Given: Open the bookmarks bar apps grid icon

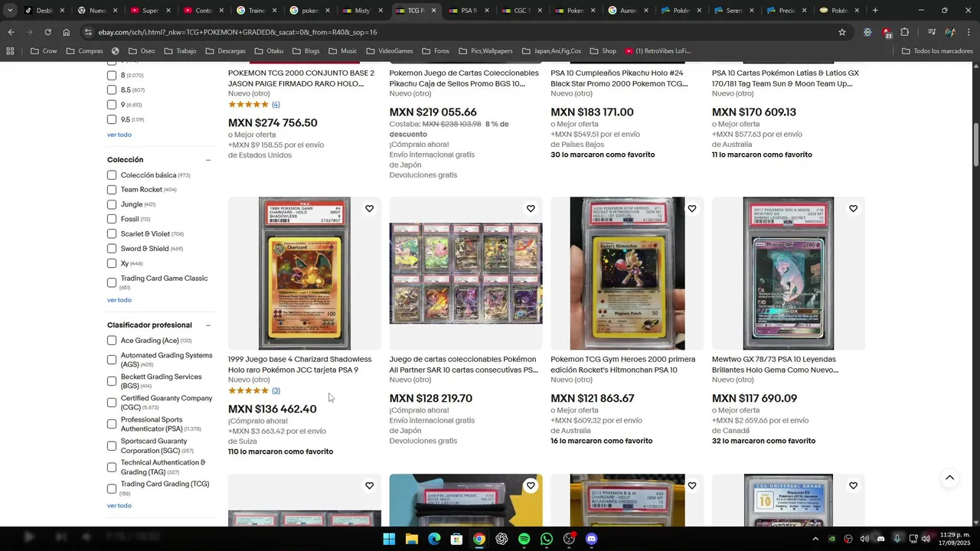Looking at the screenshot, I should tap(10, 51).
